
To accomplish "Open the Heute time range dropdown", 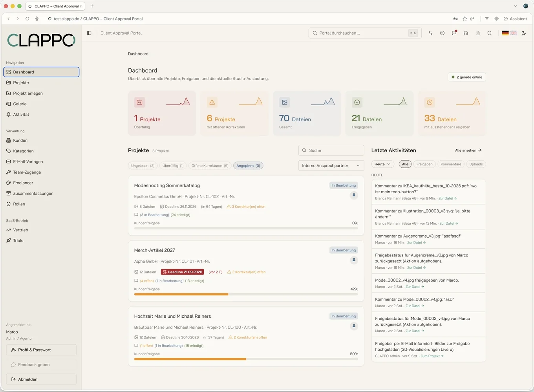I will [x=382, y=164].
